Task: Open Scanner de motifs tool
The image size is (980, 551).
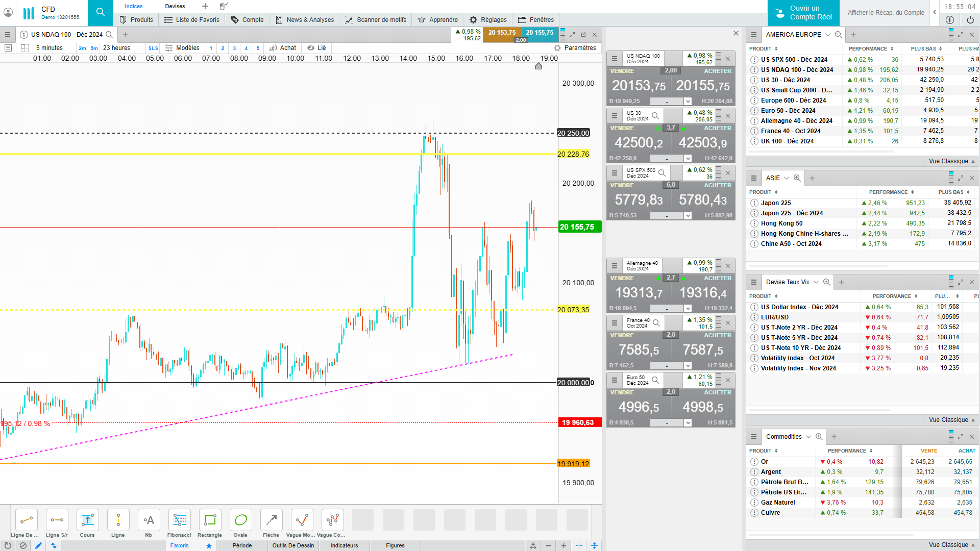Action: (376, 19)
